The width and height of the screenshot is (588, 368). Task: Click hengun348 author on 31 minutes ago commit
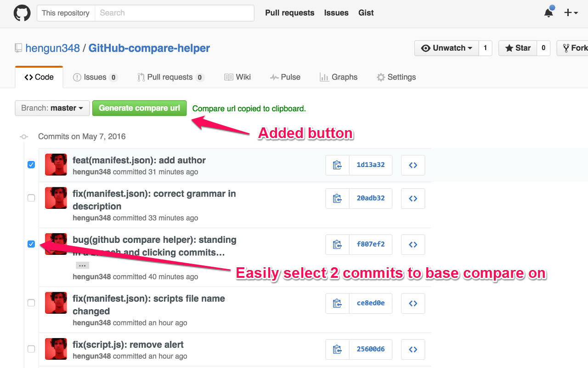92,172
